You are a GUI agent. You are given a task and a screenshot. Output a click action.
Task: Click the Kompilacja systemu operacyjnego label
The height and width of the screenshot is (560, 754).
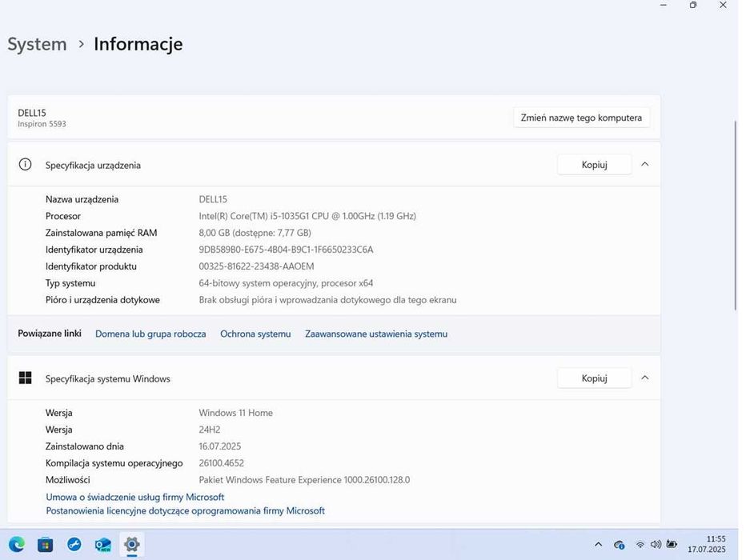pyautogui.click(x=114, y=463)
